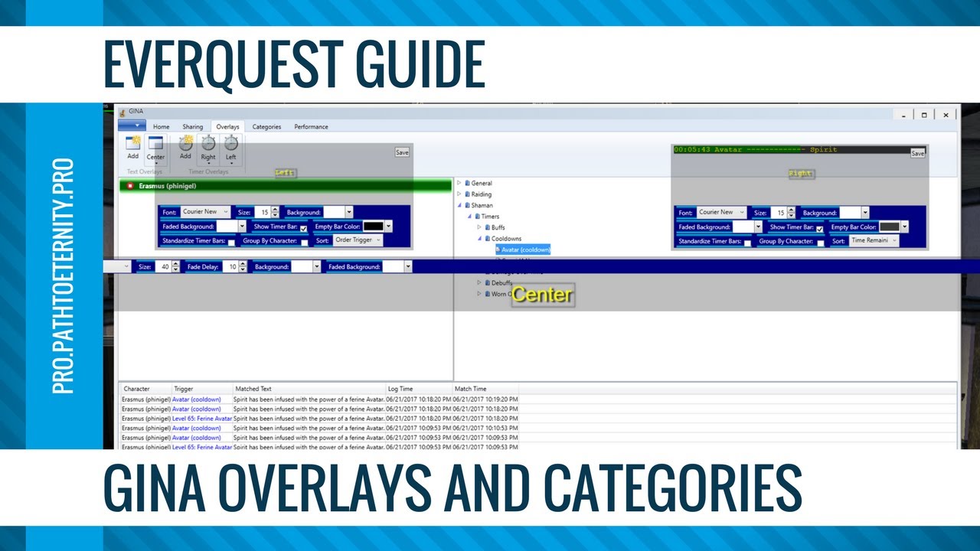Click red stop icon beside Erasmus (phinigel)
Image resolution: width=980 pixels, height=551 pixels.
point(130,186)
